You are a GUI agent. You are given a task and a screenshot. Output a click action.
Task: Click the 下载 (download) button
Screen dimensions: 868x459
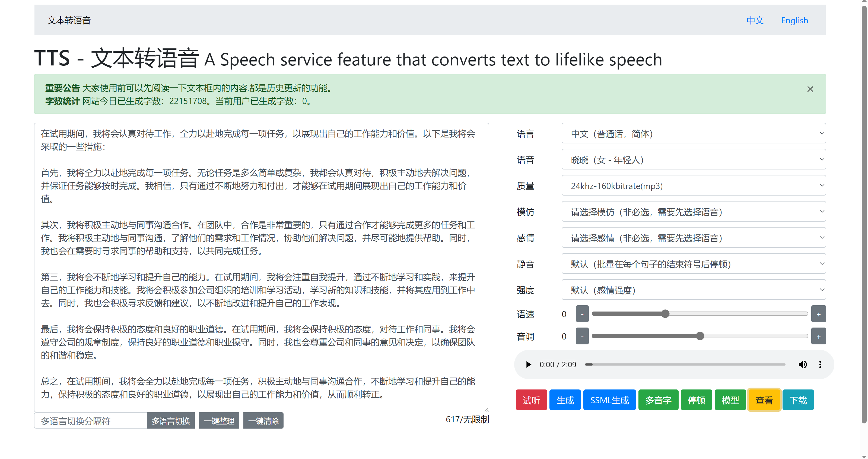coord(799,399)
